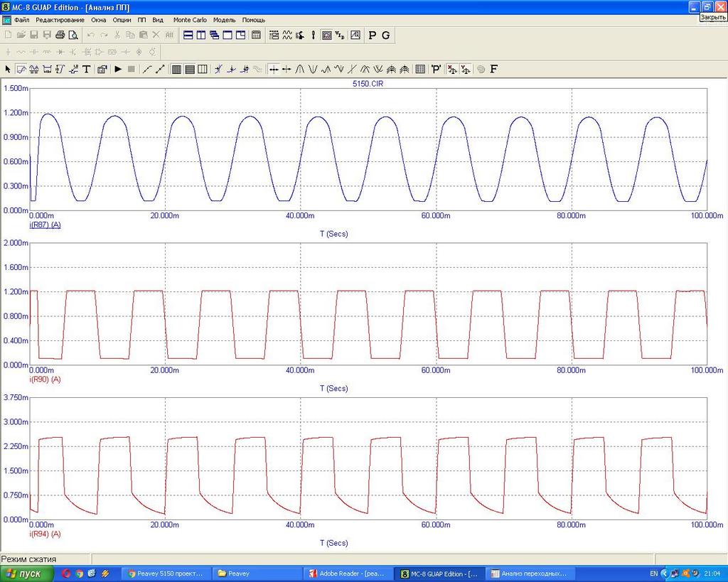Switch to Peavey 5150 проект Chrome taskbar window

click(166, 573)
